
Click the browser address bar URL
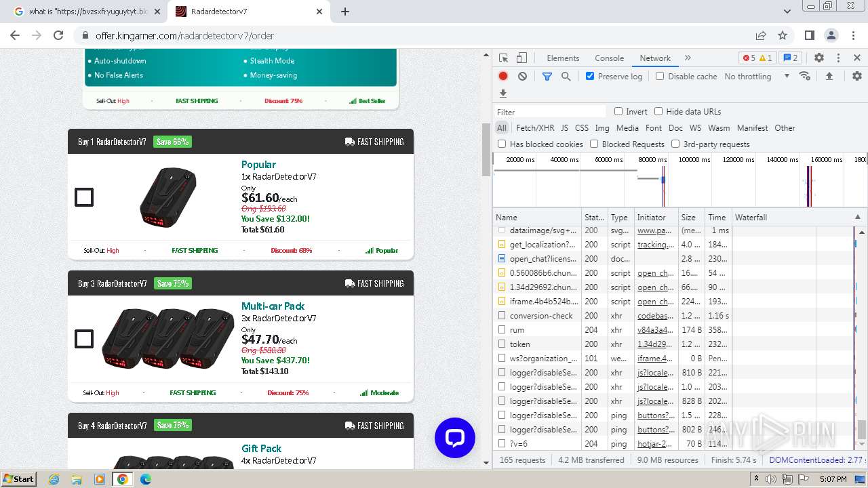[x=185, y=35]
